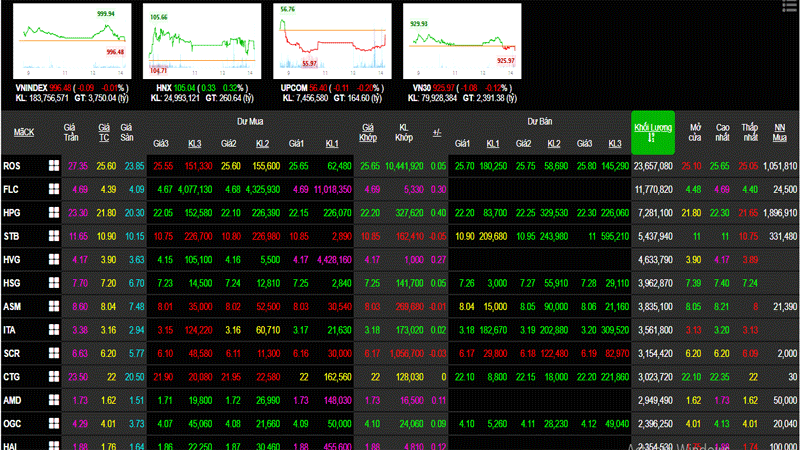The image size is (800, 450).
Task: Click the UPCOM label under third chart
Action: coord(294,88)
